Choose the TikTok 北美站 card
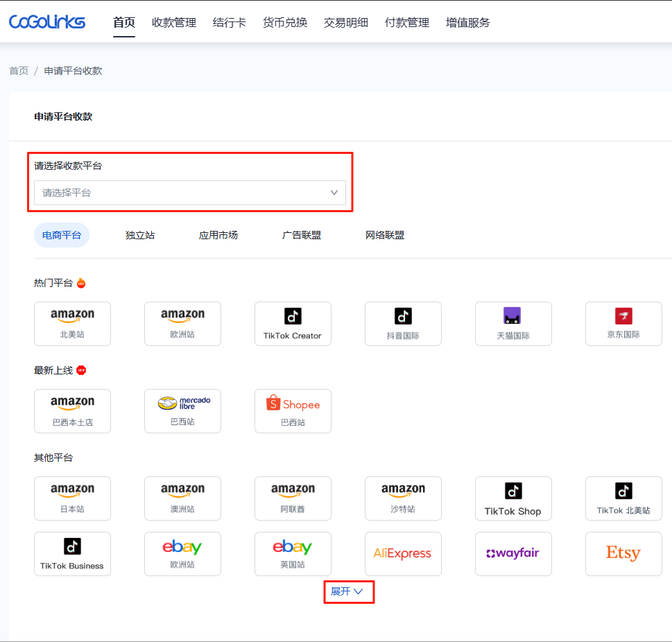This screenshot has height=642, width=672. click(623, 498)
